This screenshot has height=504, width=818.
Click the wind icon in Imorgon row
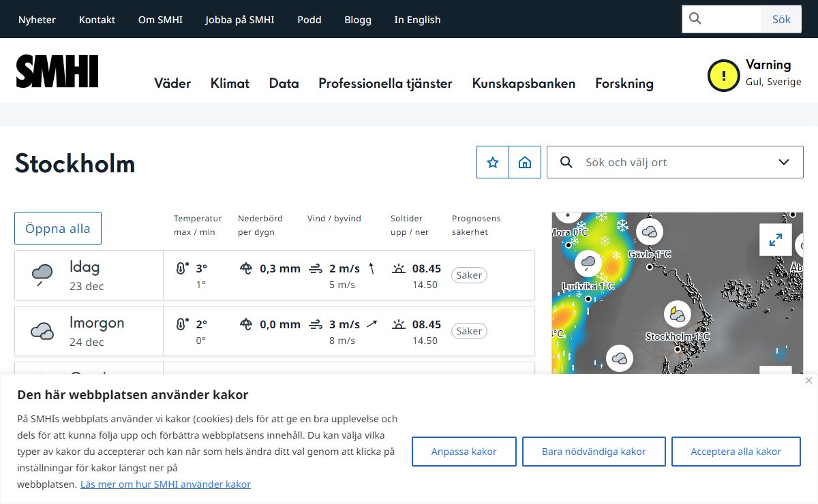[x=315, y=324]
